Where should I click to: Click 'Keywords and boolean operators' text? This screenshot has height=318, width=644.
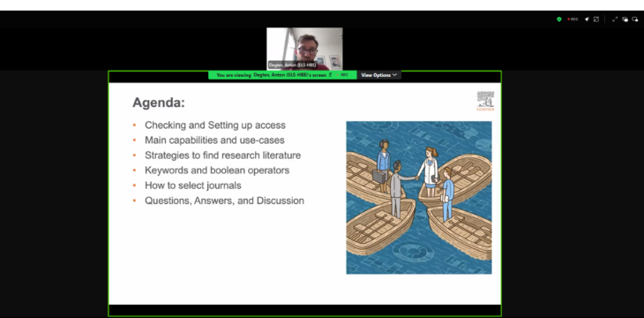(217, 170)
